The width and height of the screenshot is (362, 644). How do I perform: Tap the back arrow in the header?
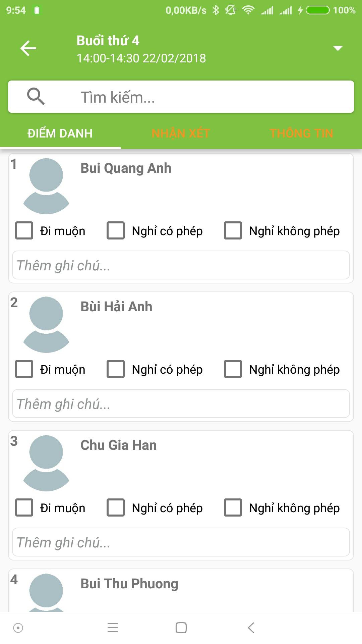(28, 48)
